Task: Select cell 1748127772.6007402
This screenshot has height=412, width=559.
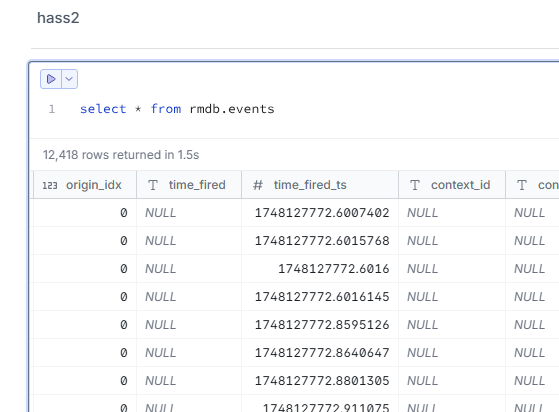Action: 320,213
